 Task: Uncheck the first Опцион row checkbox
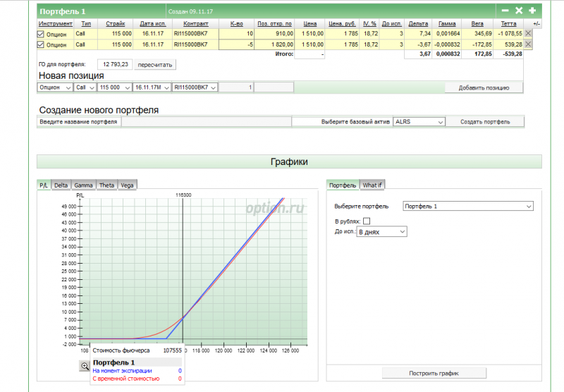[x=40, y=34]
